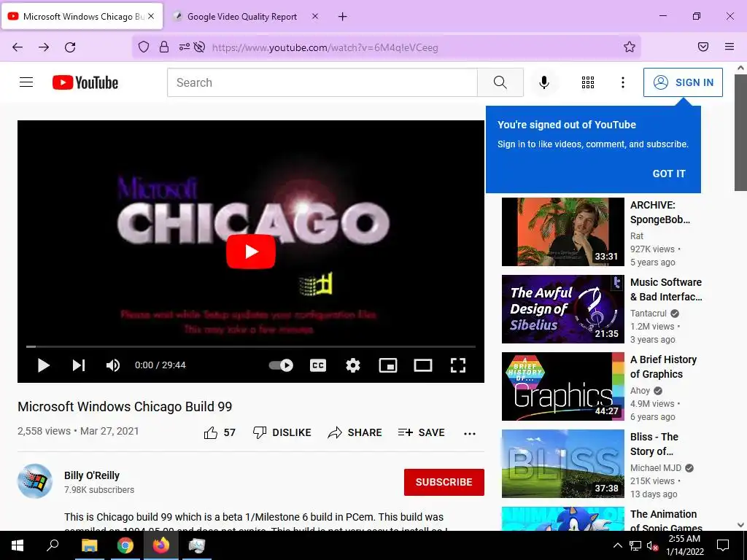
Task: Open a new browser tab
Action: (x=343, y=17)
